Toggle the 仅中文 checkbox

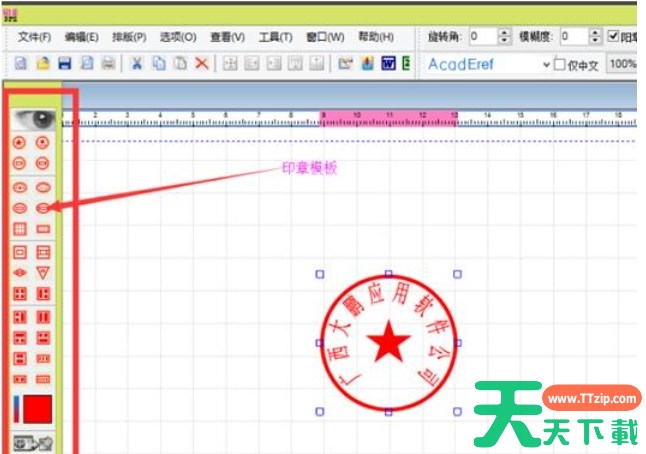(559, 64)
